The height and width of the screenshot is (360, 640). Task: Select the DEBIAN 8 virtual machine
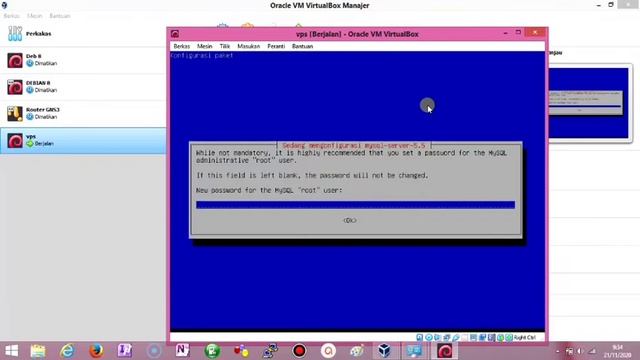[83, 87]
